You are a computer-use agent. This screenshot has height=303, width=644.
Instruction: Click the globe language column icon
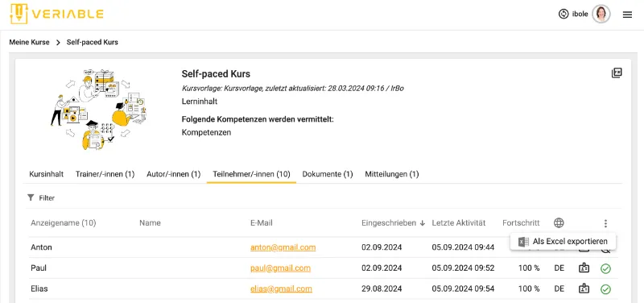point(559,223)
